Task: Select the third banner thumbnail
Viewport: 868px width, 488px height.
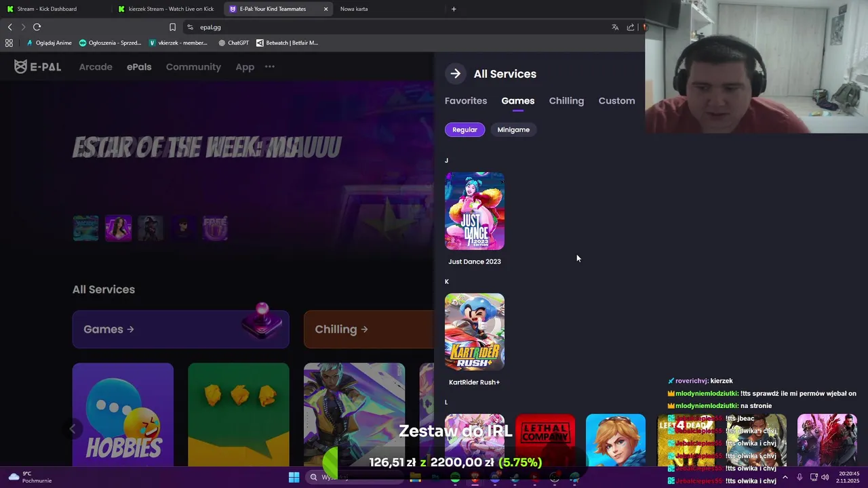Action: click(x=151, y=228)
